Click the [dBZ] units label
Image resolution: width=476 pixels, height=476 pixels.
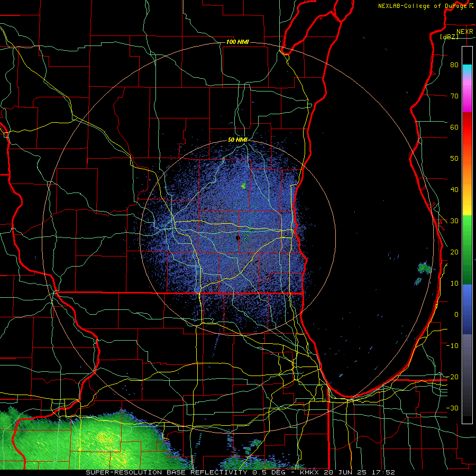(x=449, y=36)
